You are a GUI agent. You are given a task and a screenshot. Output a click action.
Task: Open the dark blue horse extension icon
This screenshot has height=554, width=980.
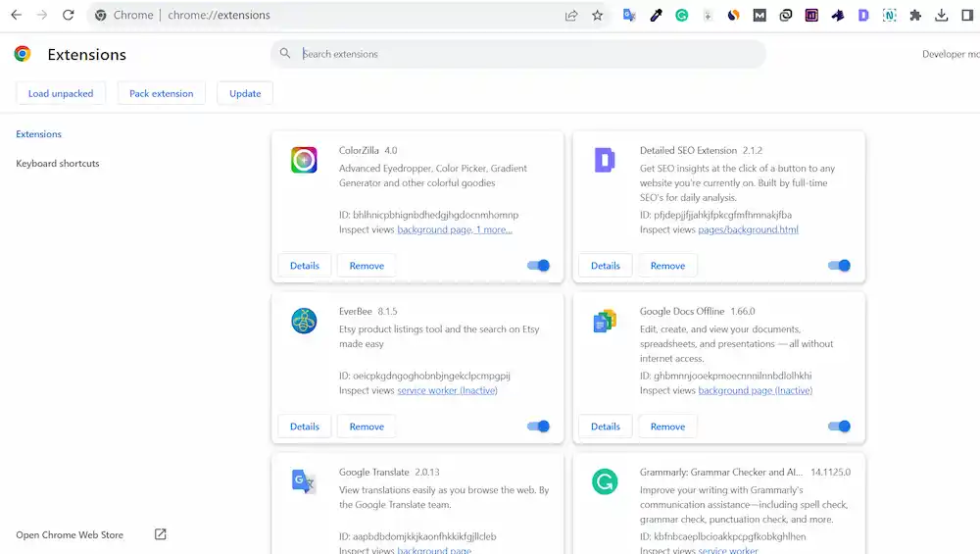coord(838,16)
